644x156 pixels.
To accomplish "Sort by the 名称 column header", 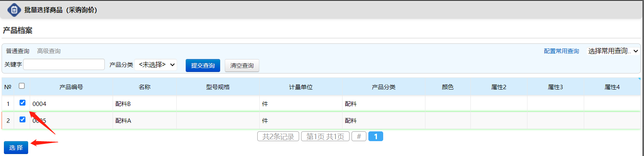I will pos(145,87).
